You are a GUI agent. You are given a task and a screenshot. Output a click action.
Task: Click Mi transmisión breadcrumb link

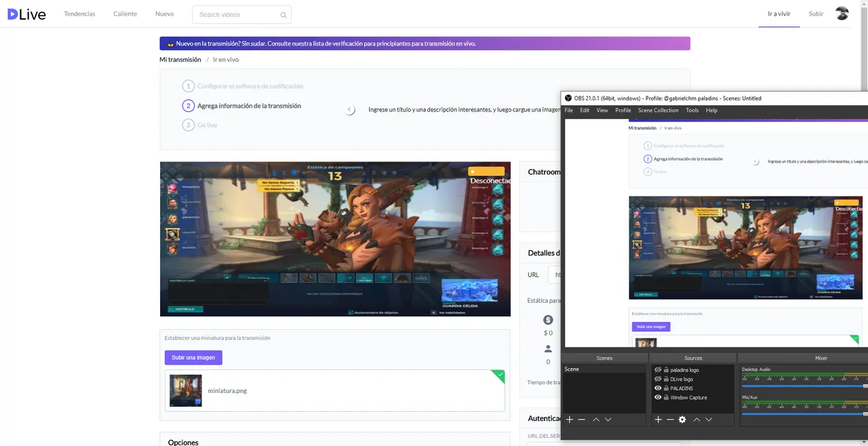click(180, 60)
